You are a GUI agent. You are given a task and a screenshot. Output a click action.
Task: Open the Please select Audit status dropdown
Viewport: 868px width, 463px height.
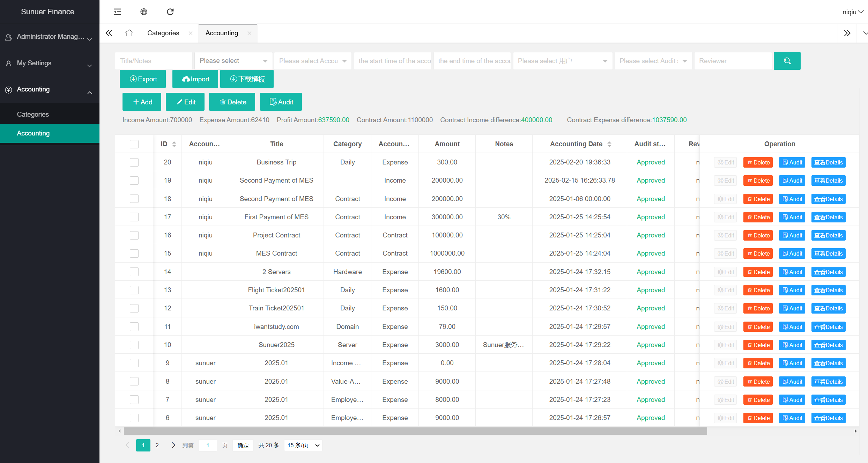653,61
